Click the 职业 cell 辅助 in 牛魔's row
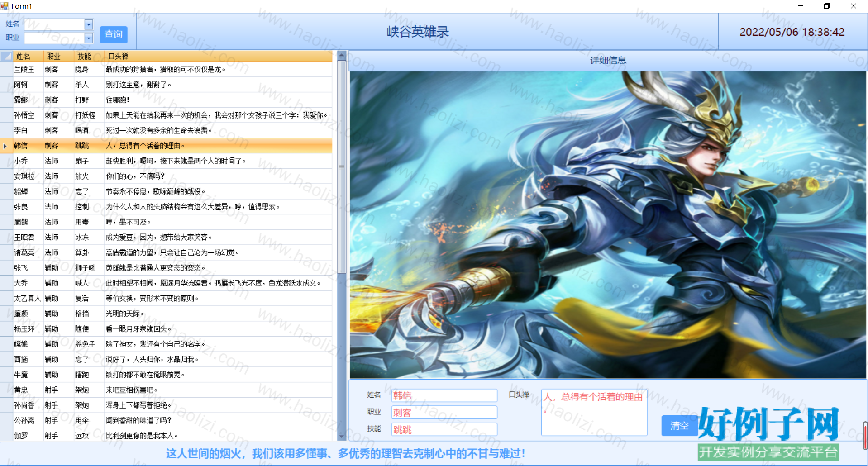Viewport: 868px width, 466px height. tap(58, 375)
